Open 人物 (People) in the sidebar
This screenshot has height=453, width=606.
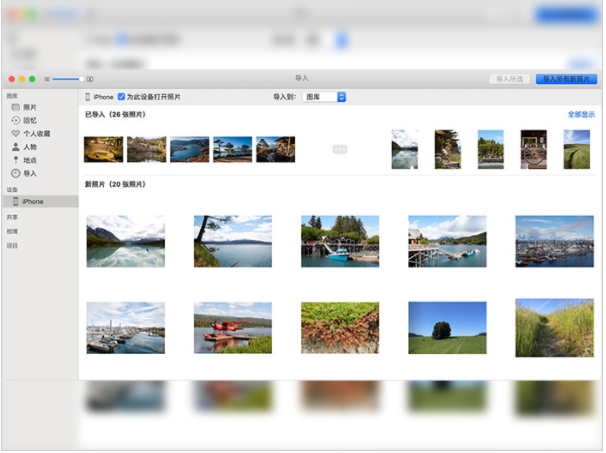click(28, 147)
